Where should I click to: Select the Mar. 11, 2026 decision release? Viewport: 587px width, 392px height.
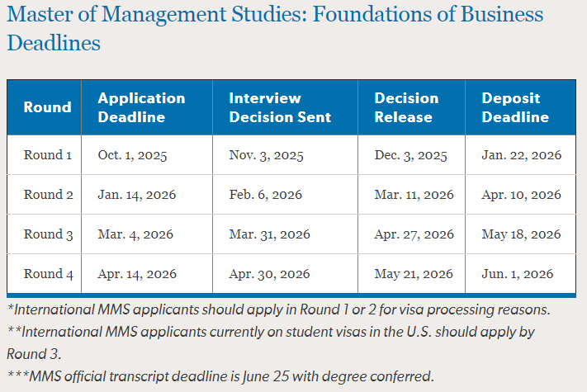(414, 195)
